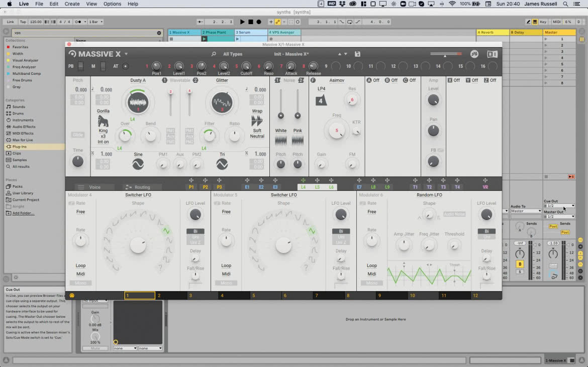Image resolution: width=588 pixels, height=367 pixels.
Task: Open the Massive X preset search magnifier
Action: (x=214, y=54)
